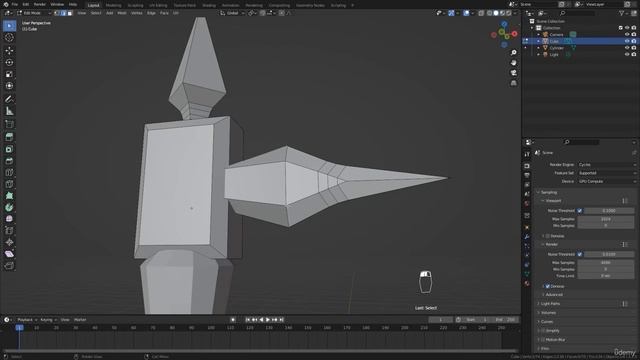Image resolution: width=640 pixels, height=360 pixels.
Task: Select the Move tool
Action: pyautogui.click(x=9, y=51)
